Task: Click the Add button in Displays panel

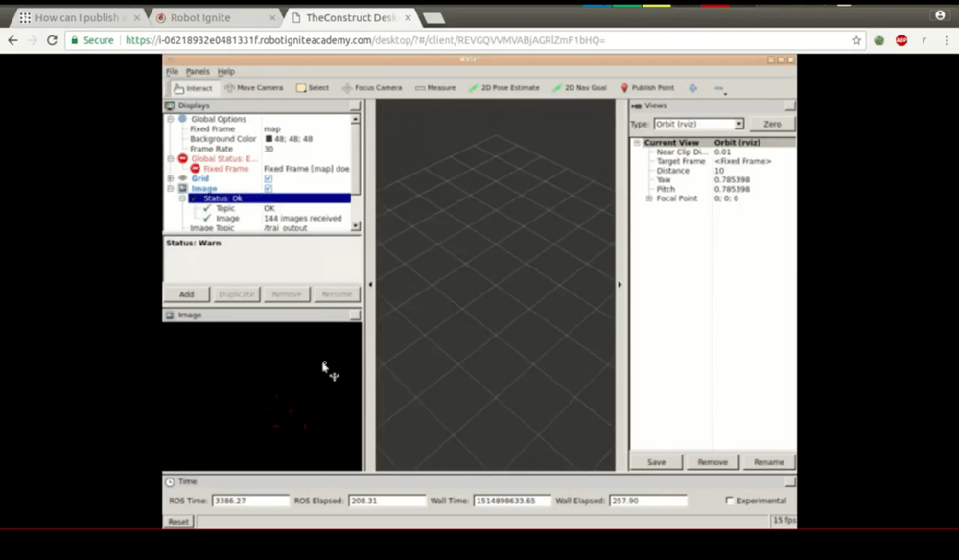Action: (x=186, y=293)
